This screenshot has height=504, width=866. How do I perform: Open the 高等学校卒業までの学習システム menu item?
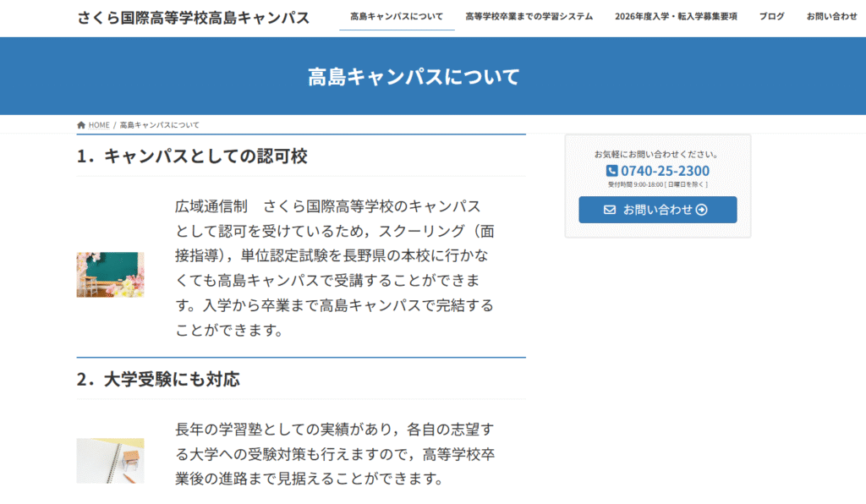(x=529, y=17)
